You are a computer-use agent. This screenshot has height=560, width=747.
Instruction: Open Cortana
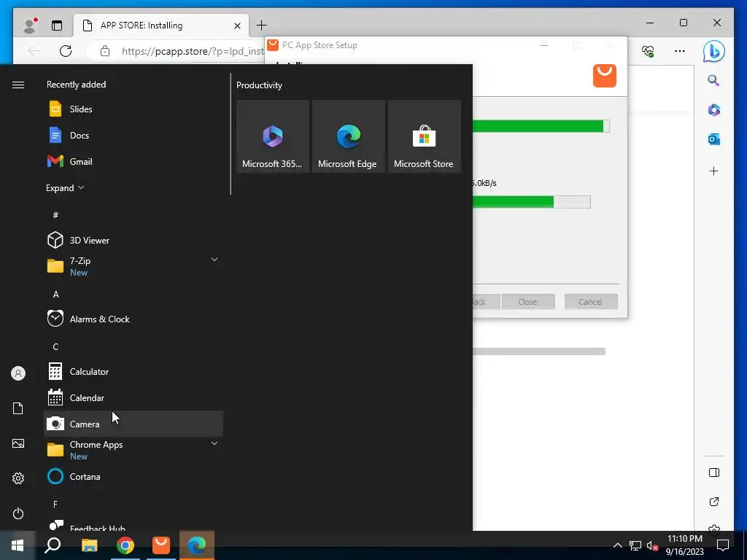pos(133,477)
